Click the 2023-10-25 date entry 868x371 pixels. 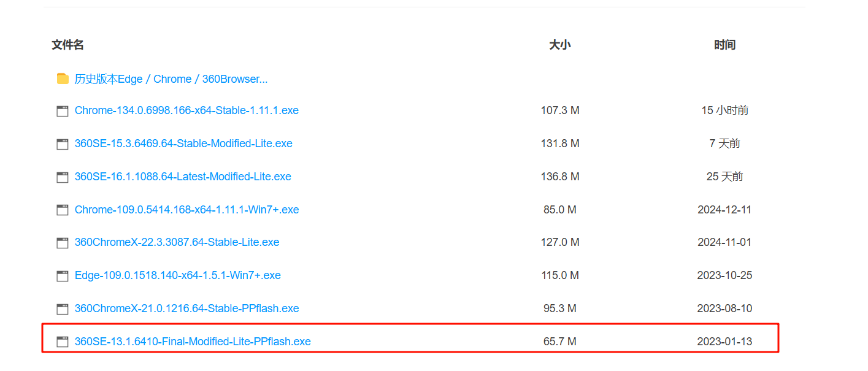724,275
